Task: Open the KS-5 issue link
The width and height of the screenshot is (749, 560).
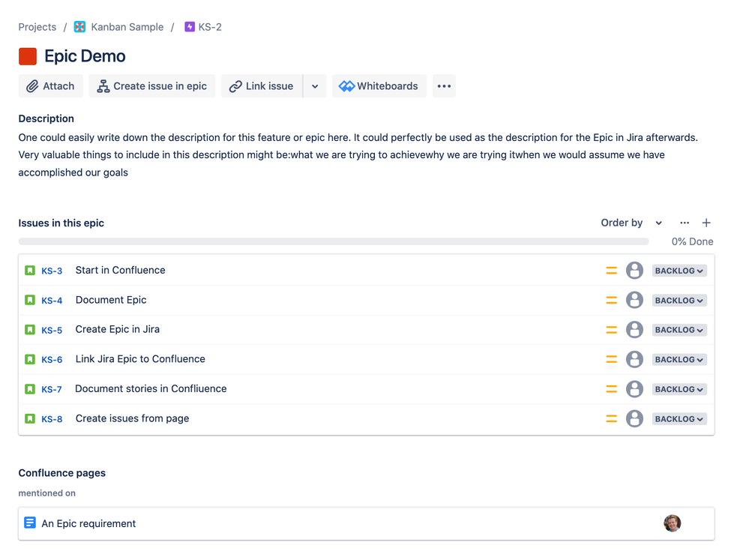Action: pos(52,330)
